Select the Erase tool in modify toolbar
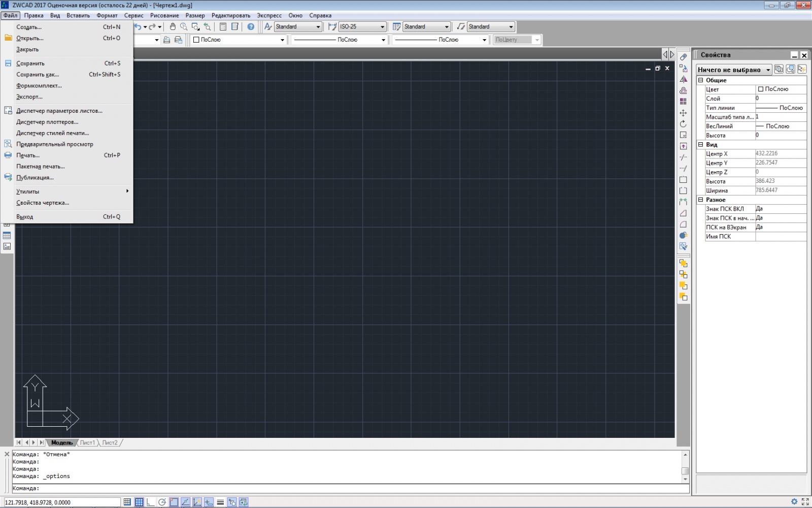Image resolution: width=812 pixels, height=508 pixels. (x=684, y=57)
